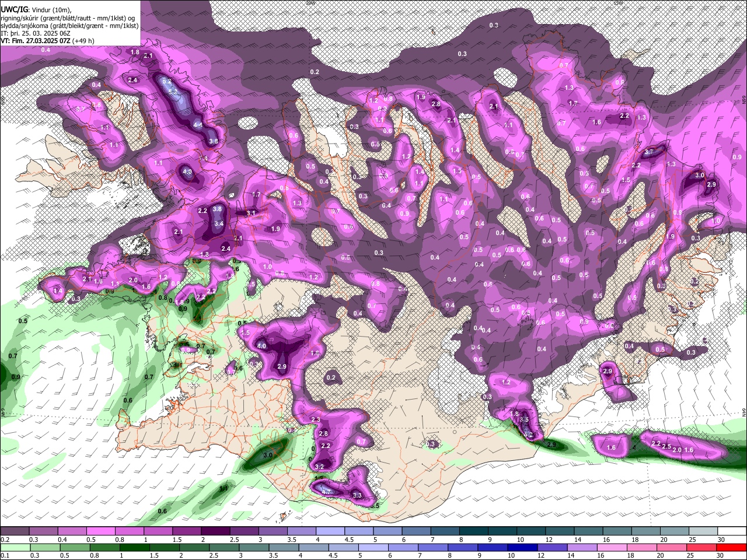Click the 3.1 precipitation value on the map

click(x=252, y=213)
